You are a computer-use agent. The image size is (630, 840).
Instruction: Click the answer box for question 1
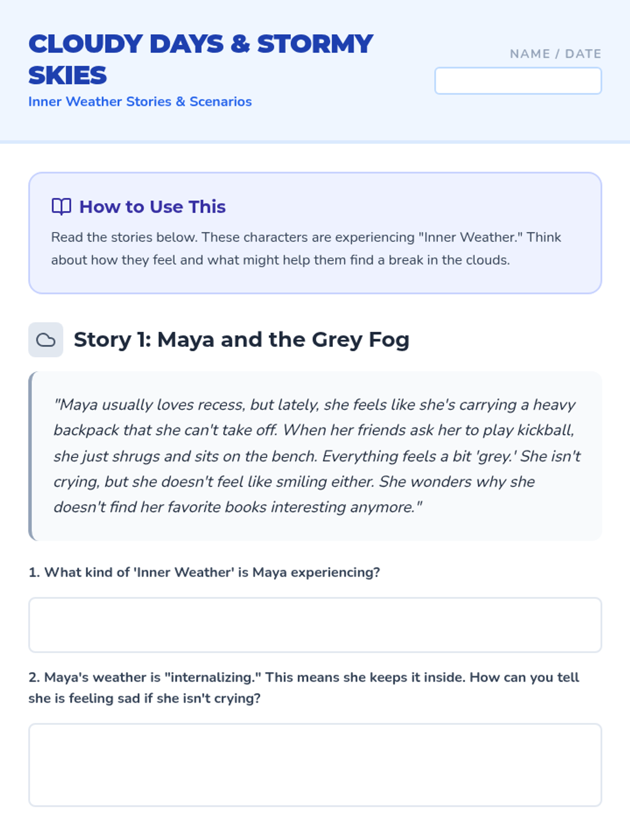(x=315, y=625)
